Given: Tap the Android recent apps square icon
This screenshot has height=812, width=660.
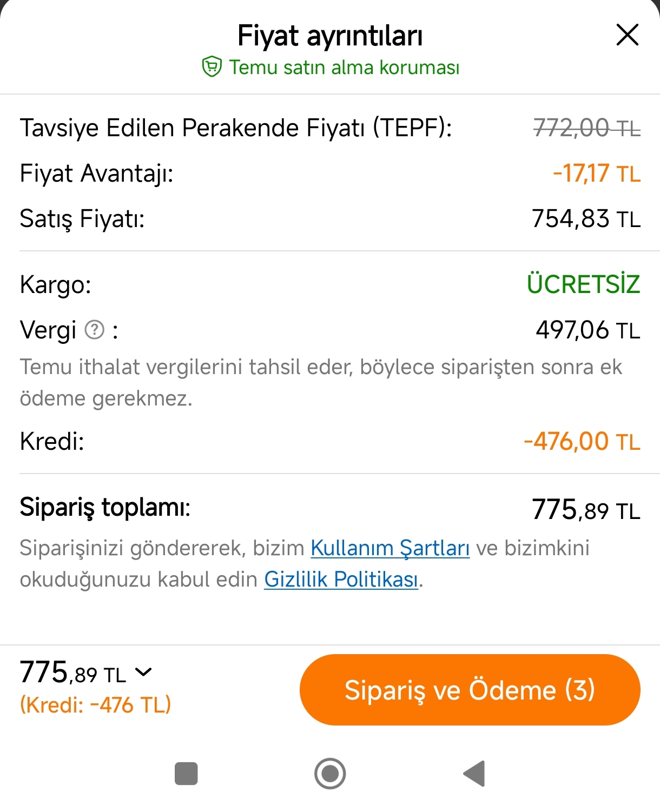Looking at the screenshot, I should coord(186,773).
